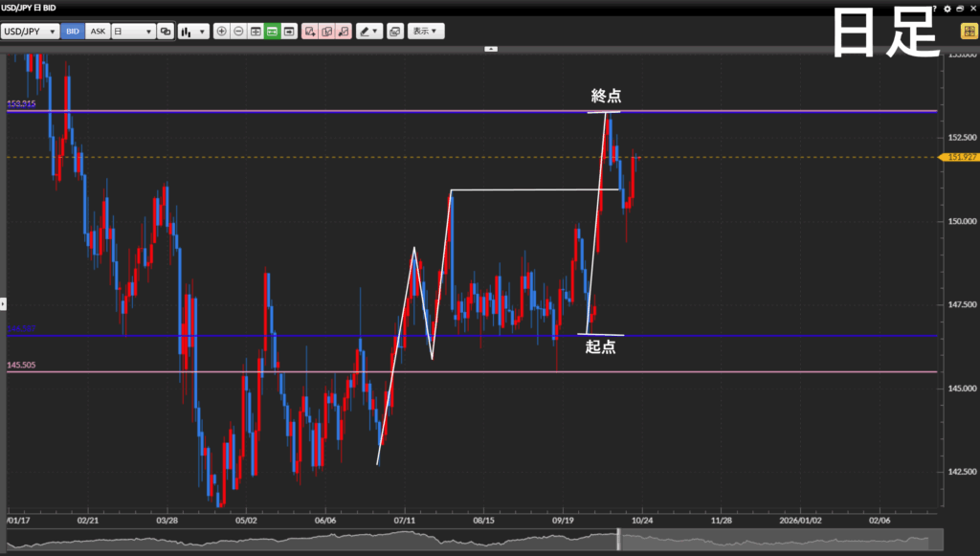Image resolution: width=980 pixels, height=556 pixels.
Task: Open the 日 timeframe dropdown
Action: pos(133,31)
